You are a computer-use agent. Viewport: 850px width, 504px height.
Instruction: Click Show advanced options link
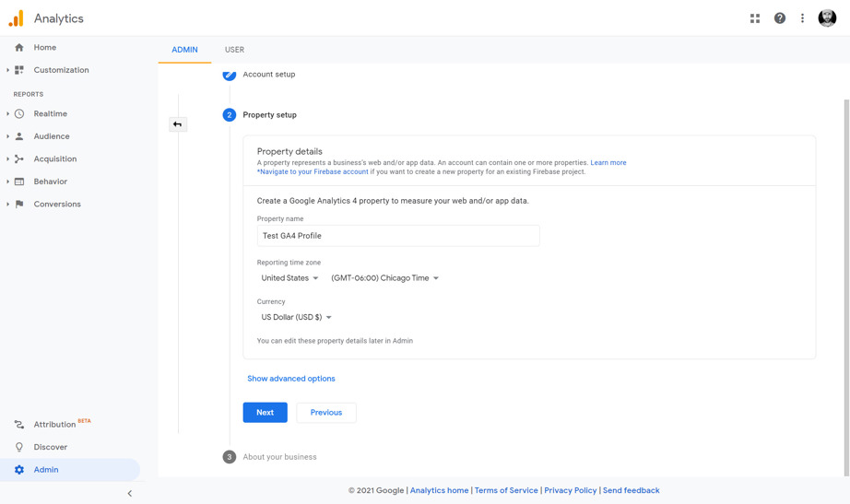[x=290, y=379]
